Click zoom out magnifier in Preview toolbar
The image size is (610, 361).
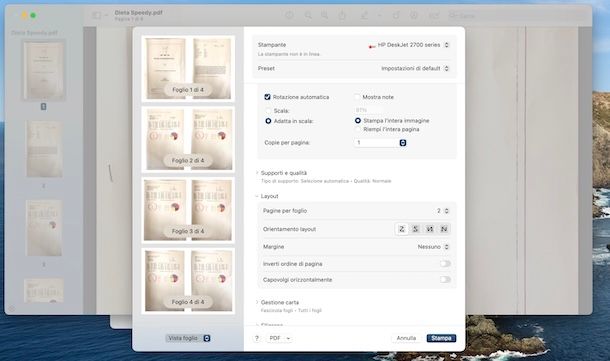click(308, 15)
